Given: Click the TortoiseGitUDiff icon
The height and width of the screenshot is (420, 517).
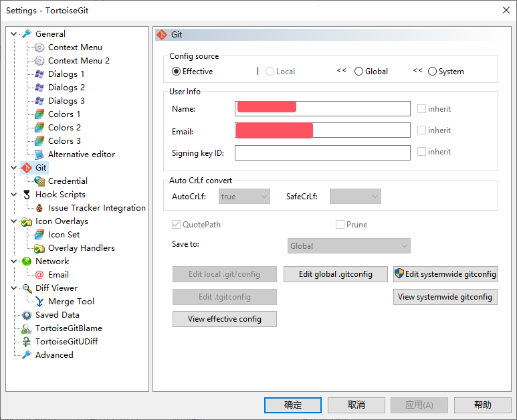Looking at the screenshot, I should click(27, 342).
